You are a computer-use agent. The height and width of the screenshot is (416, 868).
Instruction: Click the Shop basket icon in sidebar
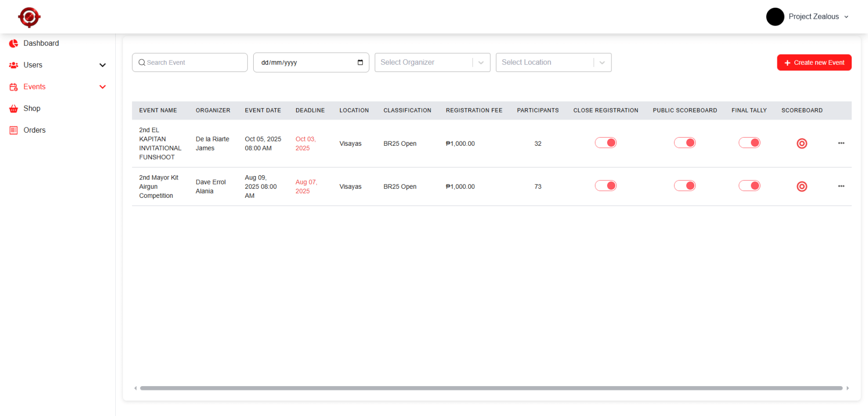coord(14,109)
